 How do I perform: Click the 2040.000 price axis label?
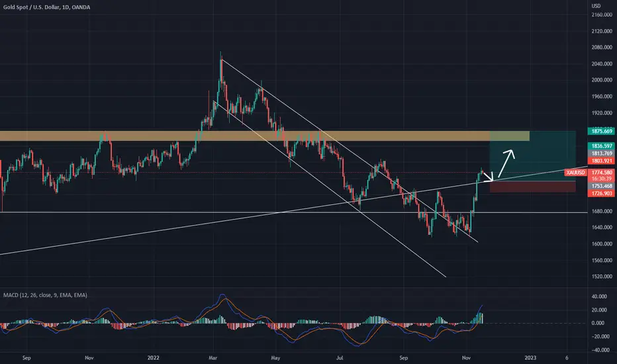coord(602,64)
